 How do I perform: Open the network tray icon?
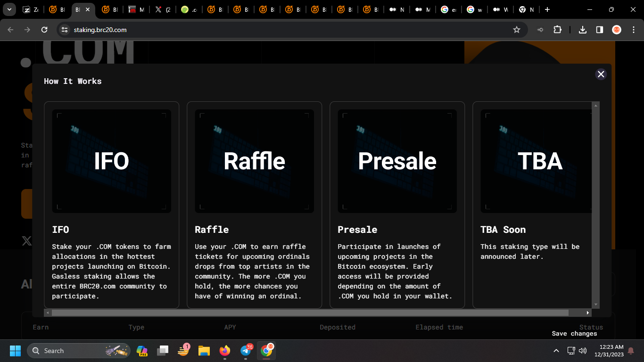[x=571, y=351]
